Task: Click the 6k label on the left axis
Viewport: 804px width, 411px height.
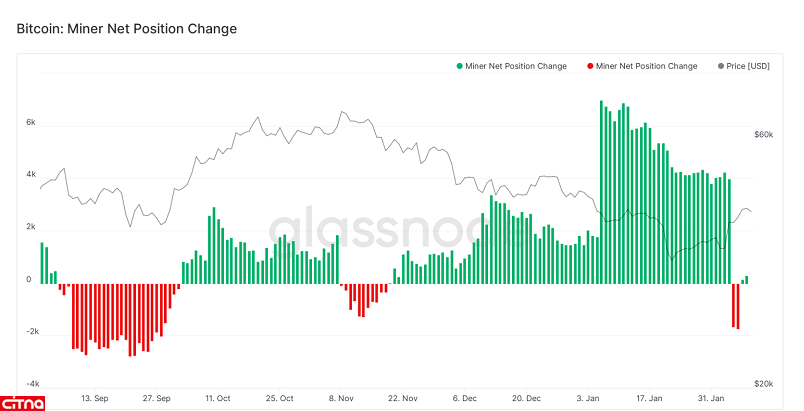Action: coord(31,123)
